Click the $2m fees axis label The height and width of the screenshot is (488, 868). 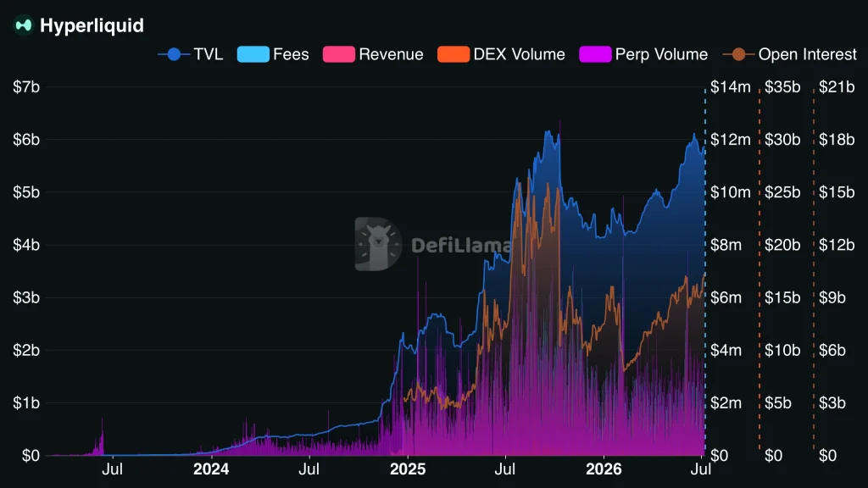tap(726, 402)
